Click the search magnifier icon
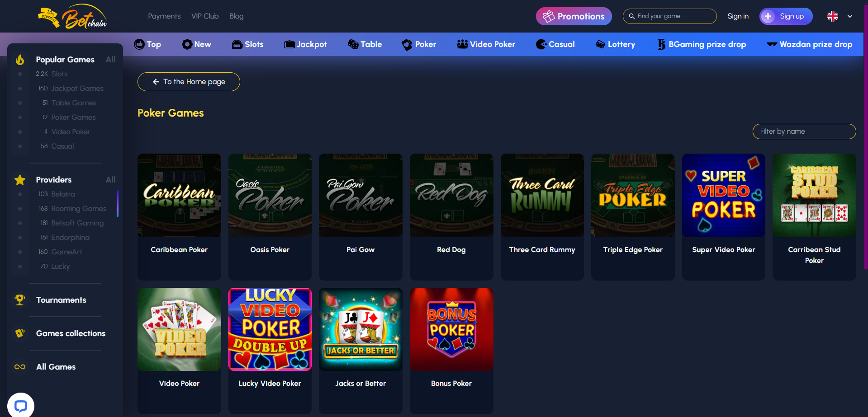 point(632,16)
